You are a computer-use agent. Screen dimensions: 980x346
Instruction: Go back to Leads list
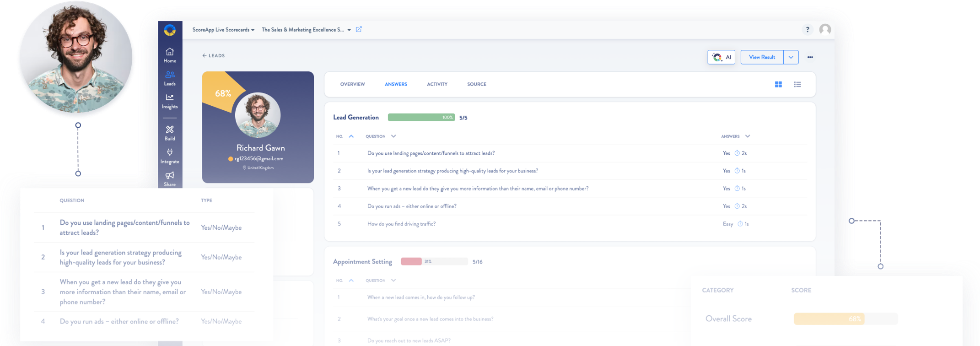(x=214, y=56)
